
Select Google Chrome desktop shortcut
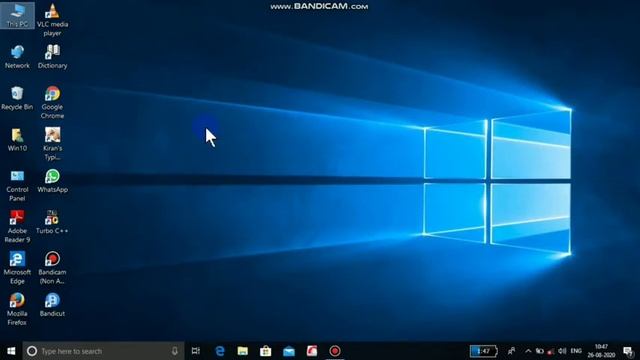[52, 102]
